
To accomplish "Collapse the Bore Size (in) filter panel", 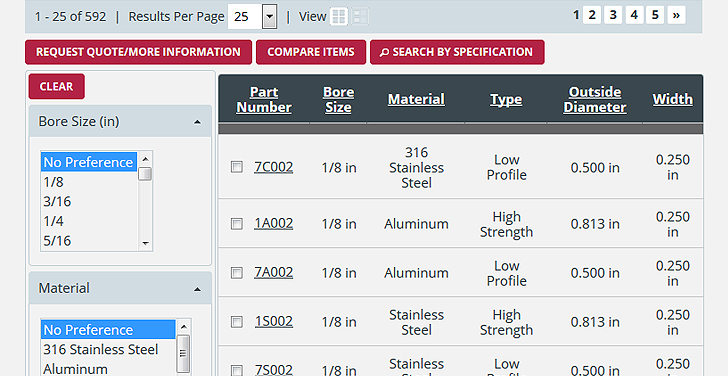I will click(197, 122).
